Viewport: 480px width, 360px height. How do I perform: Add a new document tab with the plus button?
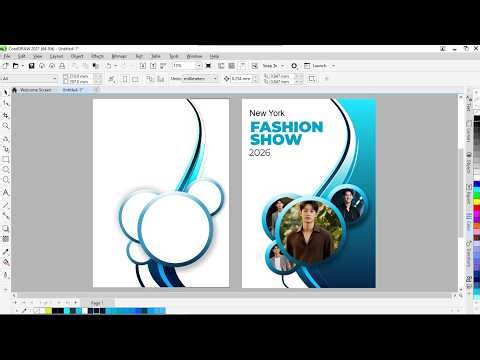click(x=97, y=90)
